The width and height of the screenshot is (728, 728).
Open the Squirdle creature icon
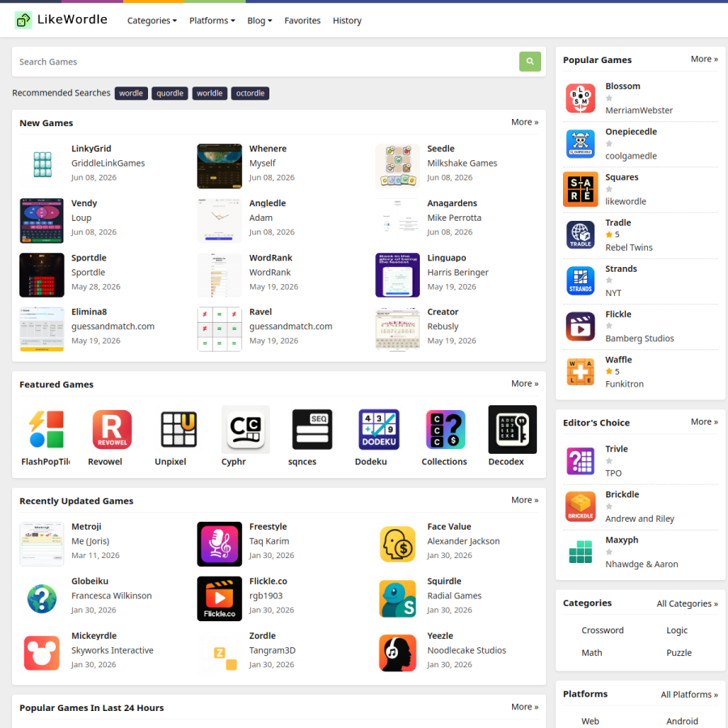coord(397,599)
